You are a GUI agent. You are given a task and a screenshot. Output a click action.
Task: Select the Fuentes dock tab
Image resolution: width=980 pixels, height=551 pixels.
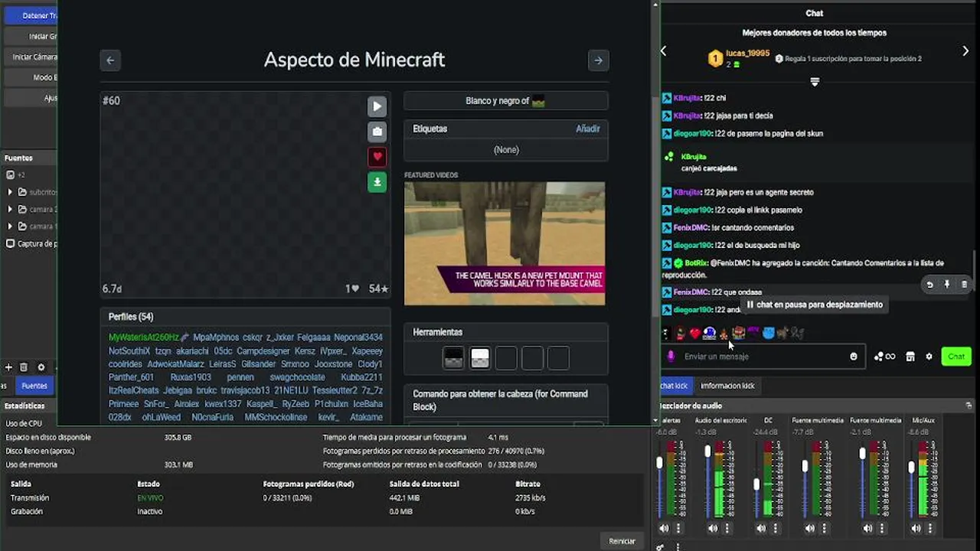[x=34, y=386]
